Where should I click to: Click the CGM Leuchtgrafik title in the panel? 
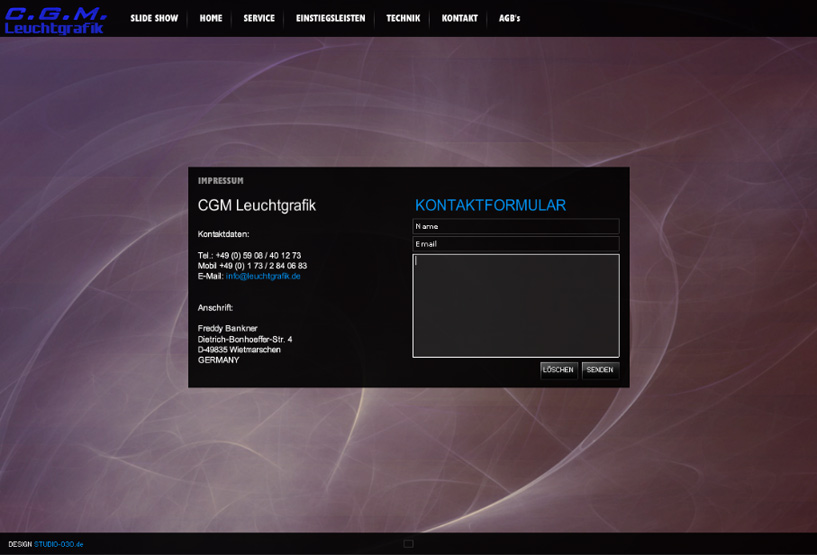[257, 206]
